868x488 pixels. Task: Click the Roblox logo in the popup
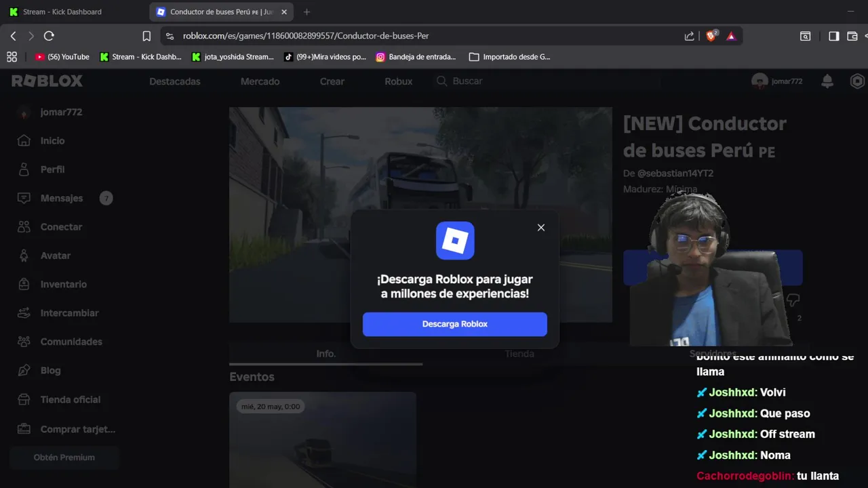point(455,241)
